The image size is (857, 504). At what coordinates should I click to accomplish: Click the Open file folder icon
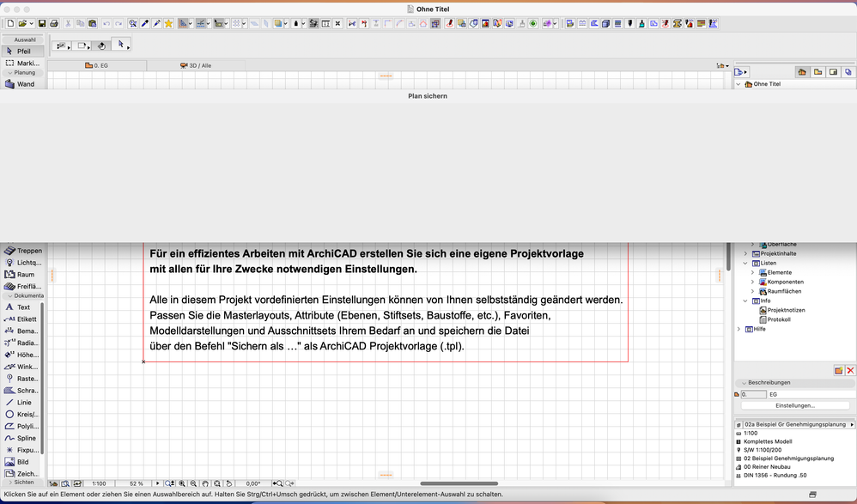click(22, 23)
